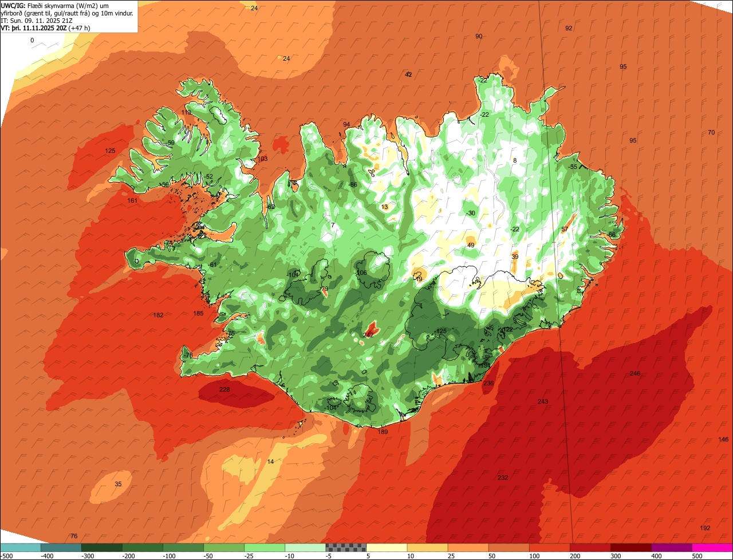This screenshot has width=733, height=560.
Task: Click the flux value "189" off the south coast
Action: 383,432
